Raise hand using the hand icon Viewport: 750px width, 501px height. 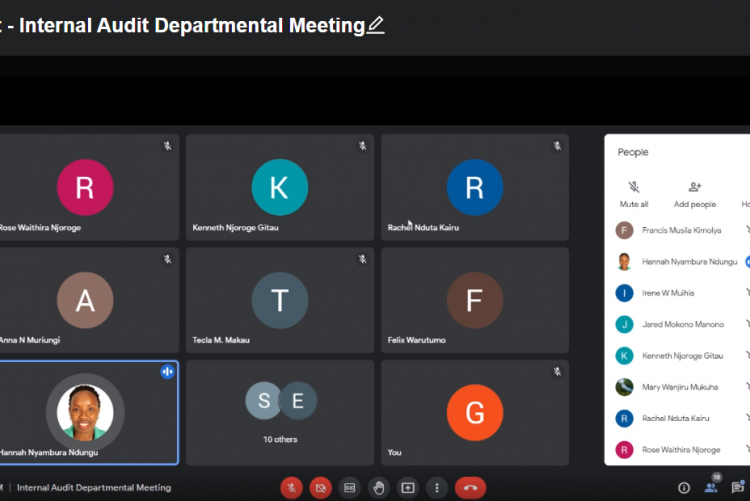pos(378,488)
